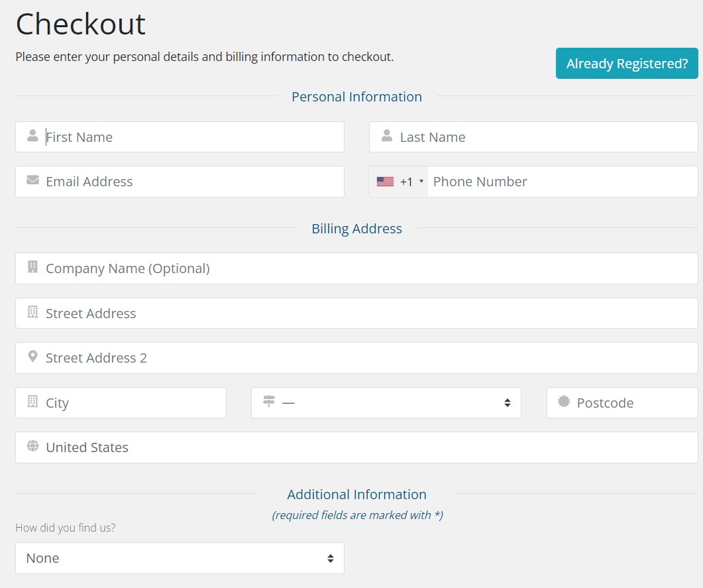The image size is (703, 588).
Task: Click the person icon in First Name field
Action: [32, 135]
